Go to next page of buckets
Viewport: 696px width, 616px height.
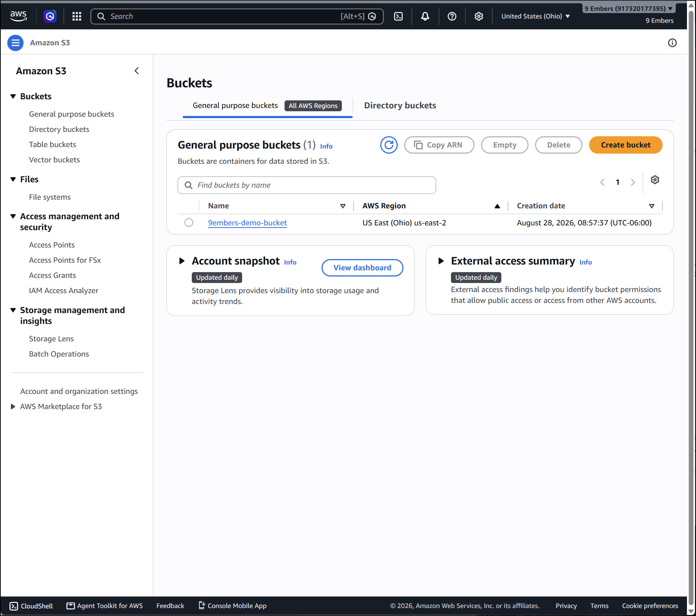633,182
